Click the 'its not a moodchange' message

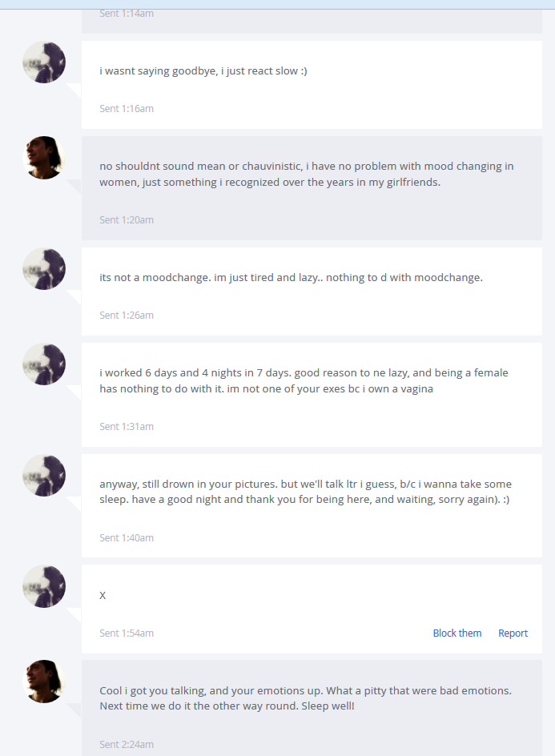[291, 278]
